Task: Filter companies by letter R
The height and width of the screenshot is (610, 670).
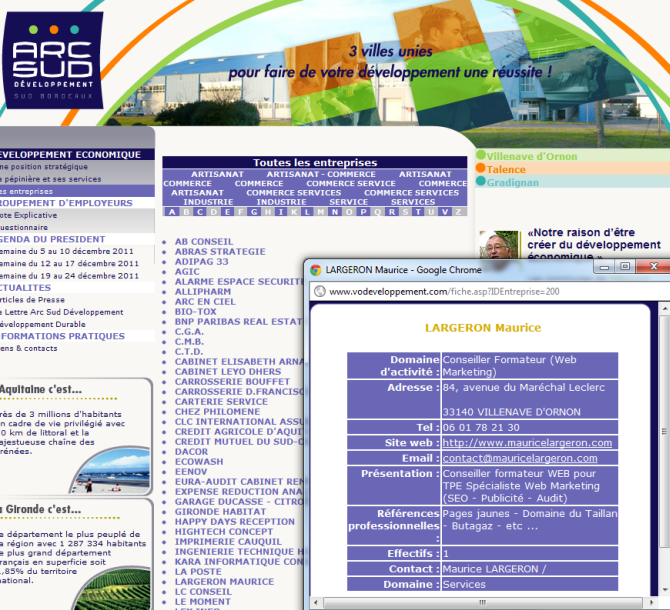Action: (x=391, y=212)
